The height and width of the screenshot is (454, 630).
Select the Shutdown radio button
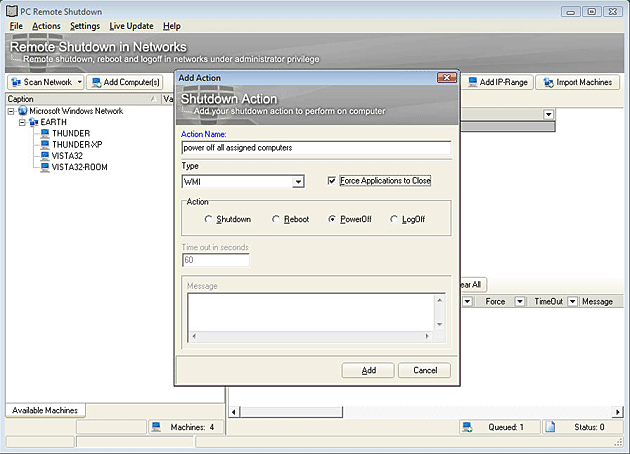point(208,219)
